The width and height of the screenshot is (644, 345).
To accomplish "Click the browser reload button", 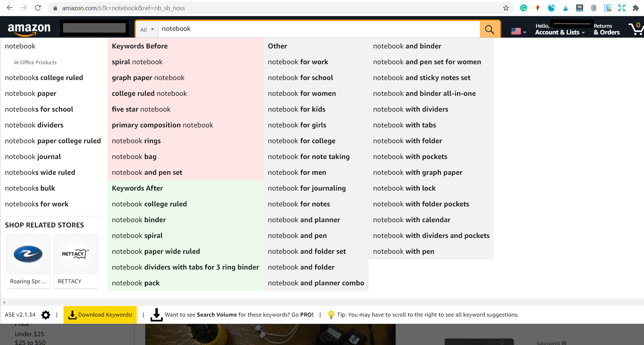I will (38, 8).
